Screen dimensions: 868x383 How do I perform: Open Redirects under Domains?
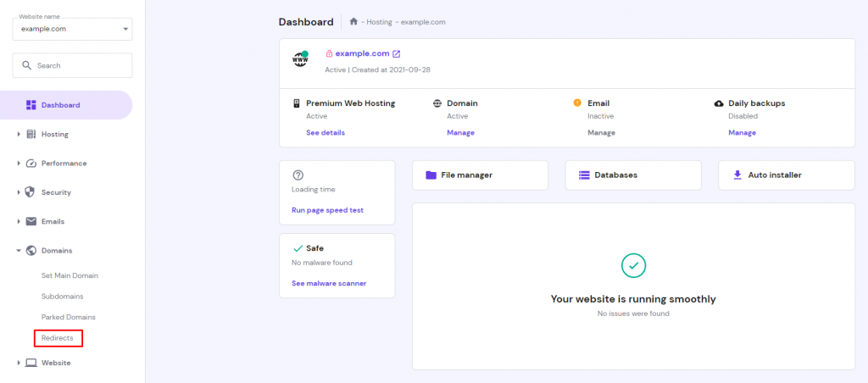[x=58, y=338]
